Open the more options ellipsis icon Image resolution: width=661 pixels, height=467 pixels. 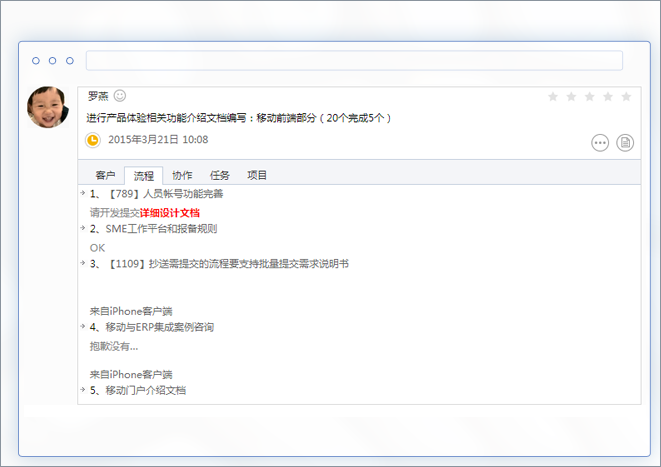[x=600, y=143]
